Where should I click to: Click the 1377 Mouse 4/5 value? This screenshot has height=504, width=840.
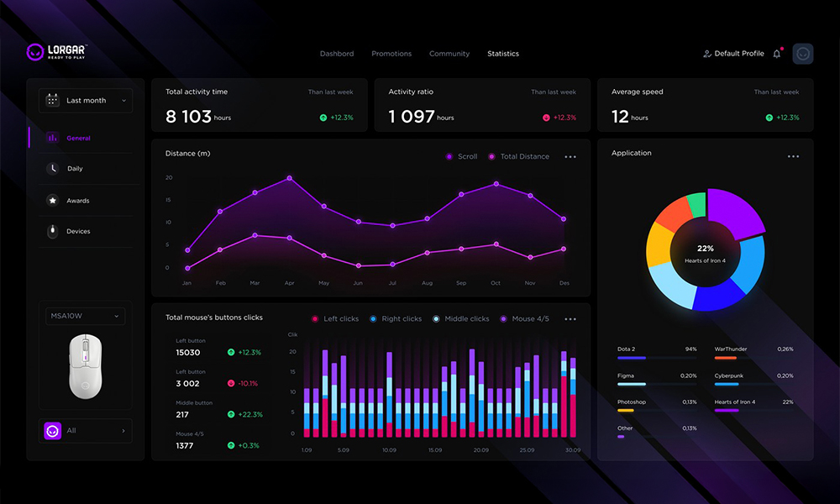point(184,445)
